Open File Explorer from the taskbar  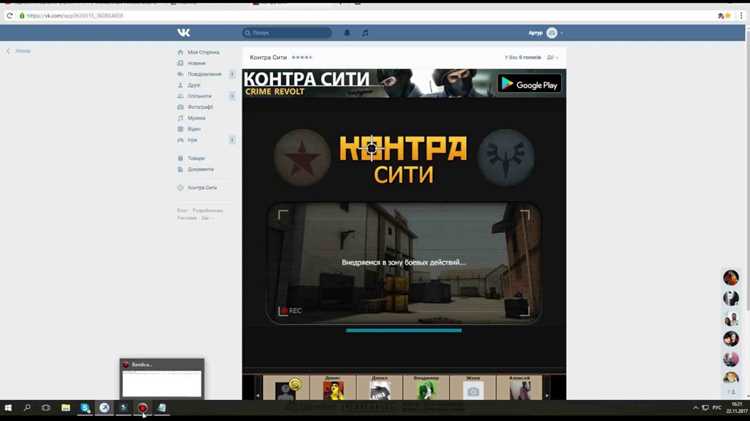(66, 408)
